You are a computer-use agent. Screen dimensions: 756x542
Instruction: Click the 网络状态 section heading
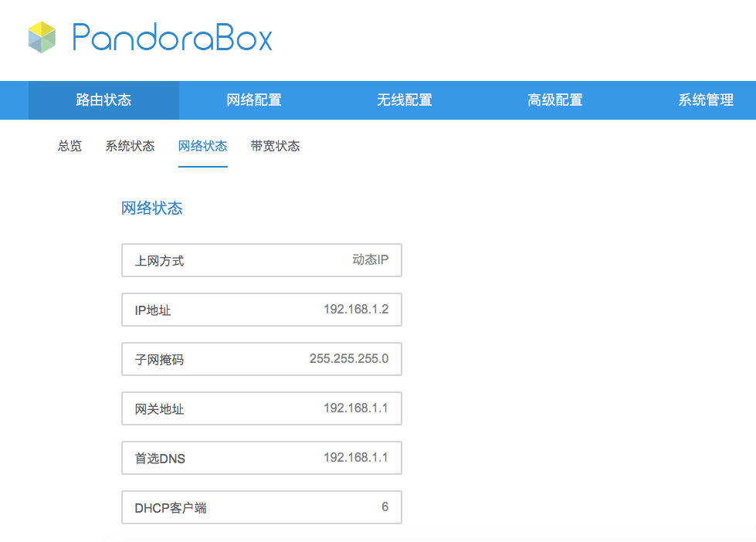coord(152,208)
